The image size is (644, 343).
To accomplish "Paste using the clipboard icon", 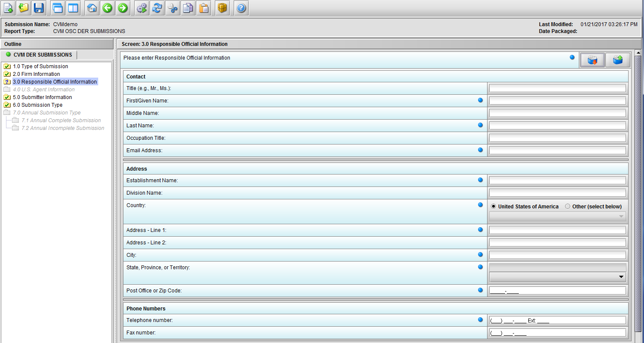I will (204, 8).
